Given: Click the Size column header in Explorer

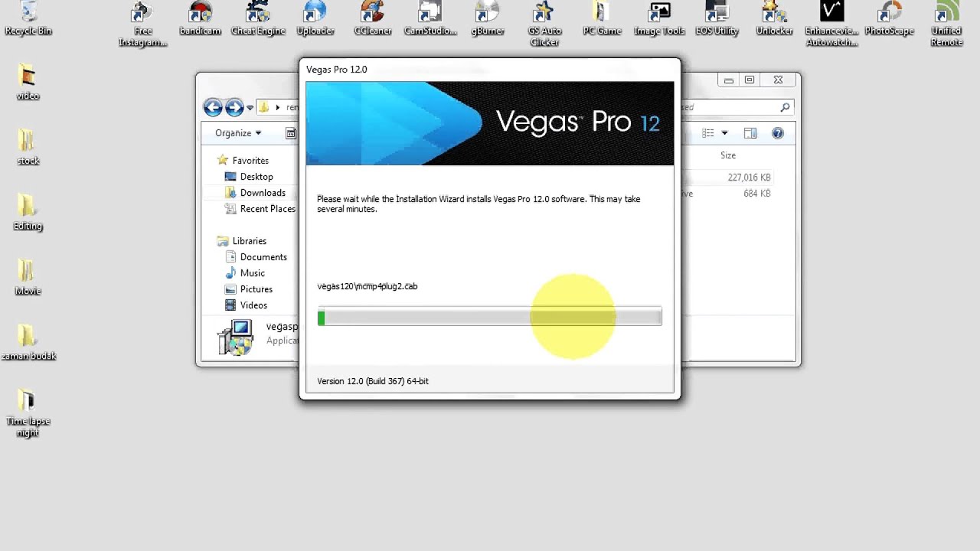Looking at the screenshot, I should [727, 155].
